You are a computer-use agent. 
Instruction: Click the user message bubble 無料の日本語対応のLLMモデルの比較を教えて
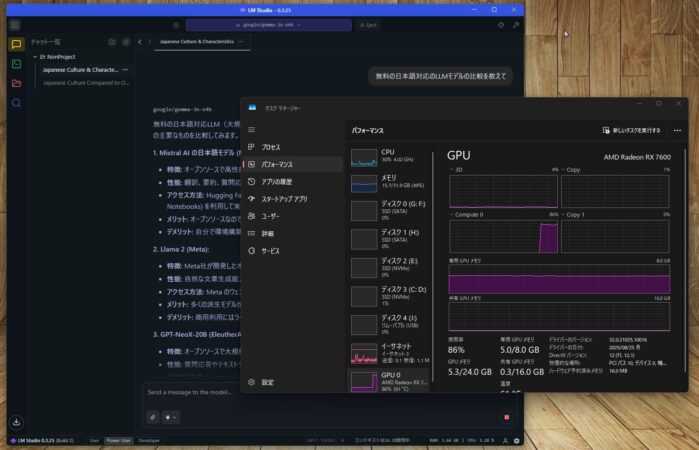pos(440,76)
